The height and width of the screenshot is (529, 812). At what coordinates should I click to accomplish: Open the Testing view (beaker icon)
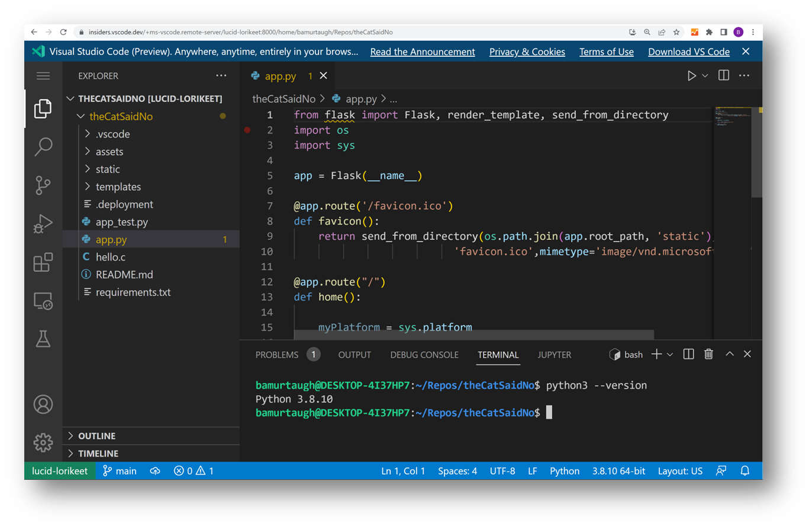coord(42,338)
